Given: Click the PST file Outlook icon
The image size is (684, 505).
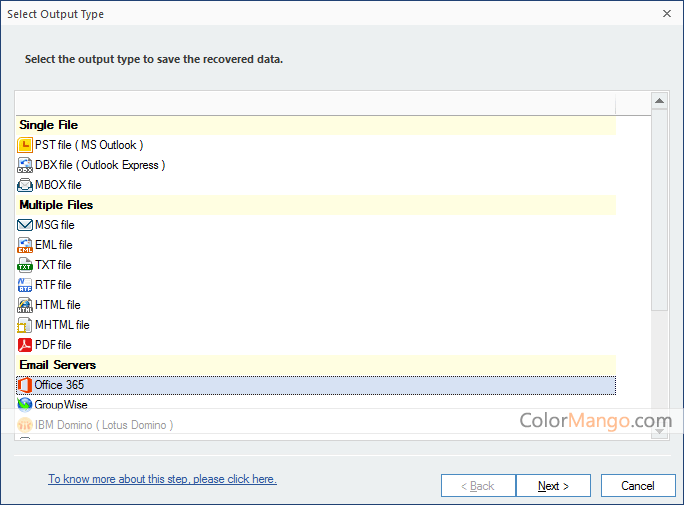Looking at the screenshot, I should (x=26, y=145).
